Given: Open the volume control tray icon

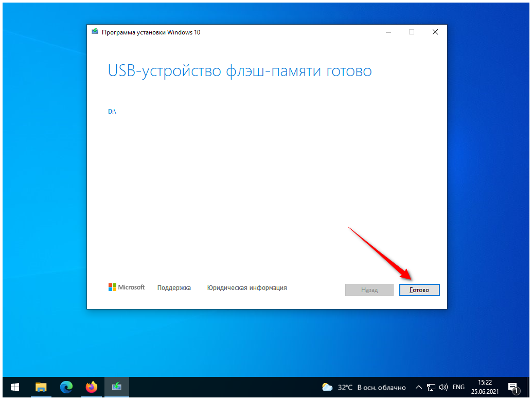Looking at the screenshot, I should point(444,387).
